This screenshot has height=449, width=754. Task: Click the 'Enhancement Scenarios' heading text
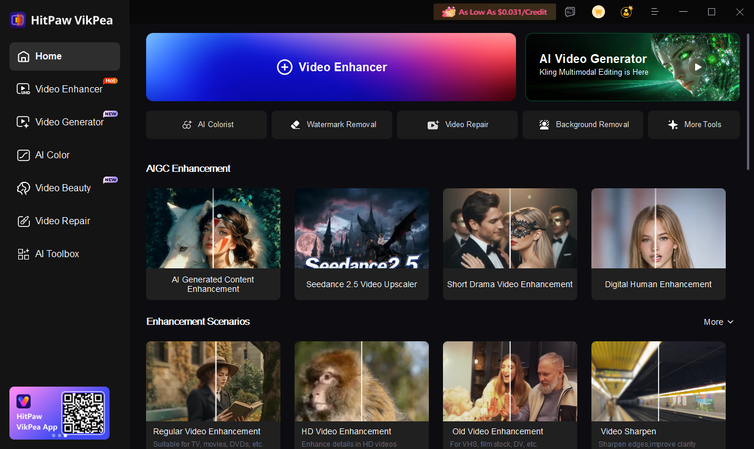(x=198, y=322)
